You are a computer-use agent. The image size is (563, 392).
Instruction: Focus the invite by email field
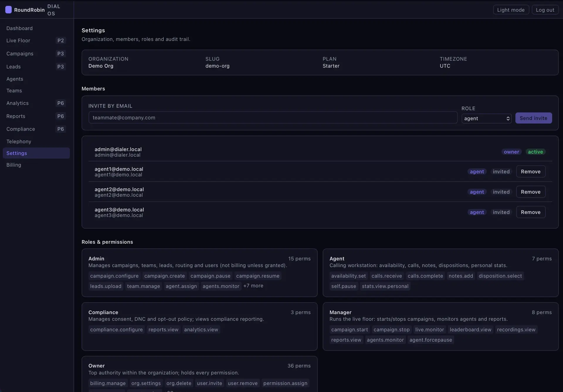[x=273, y=117]
